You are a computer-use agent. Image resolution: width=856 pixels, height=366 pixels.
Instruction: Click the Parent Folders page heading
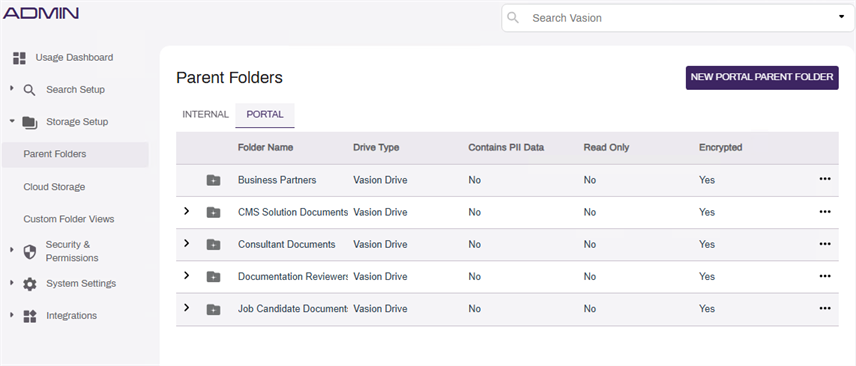(x=229, y=78)
